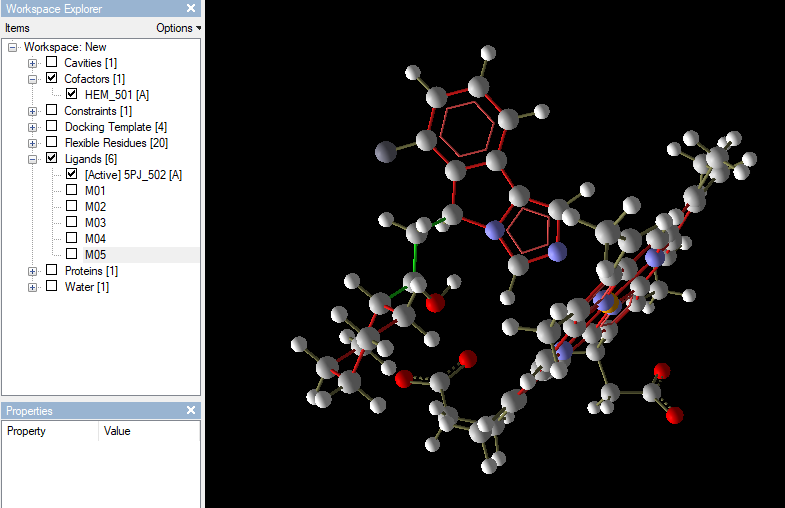Collapse the Cofactors tree node
The width and height of the screenshot is (785, 508).
pos(33,79)
